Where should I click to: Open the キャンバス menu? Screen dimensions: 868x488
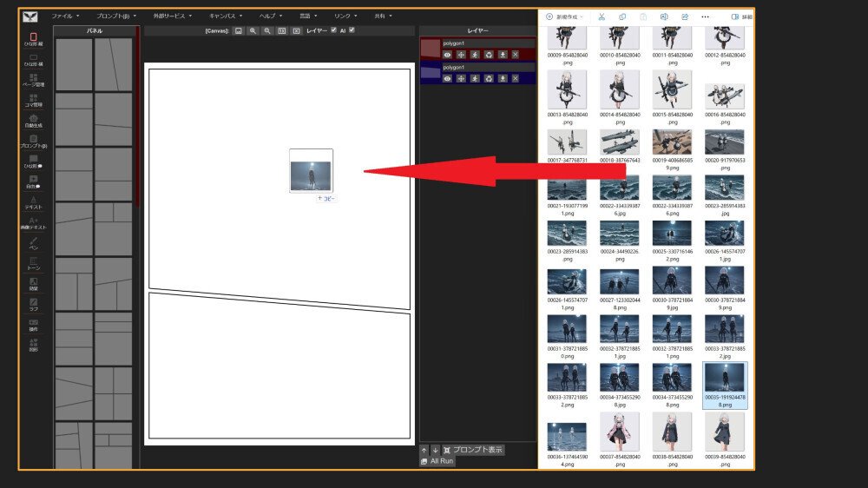226,16
